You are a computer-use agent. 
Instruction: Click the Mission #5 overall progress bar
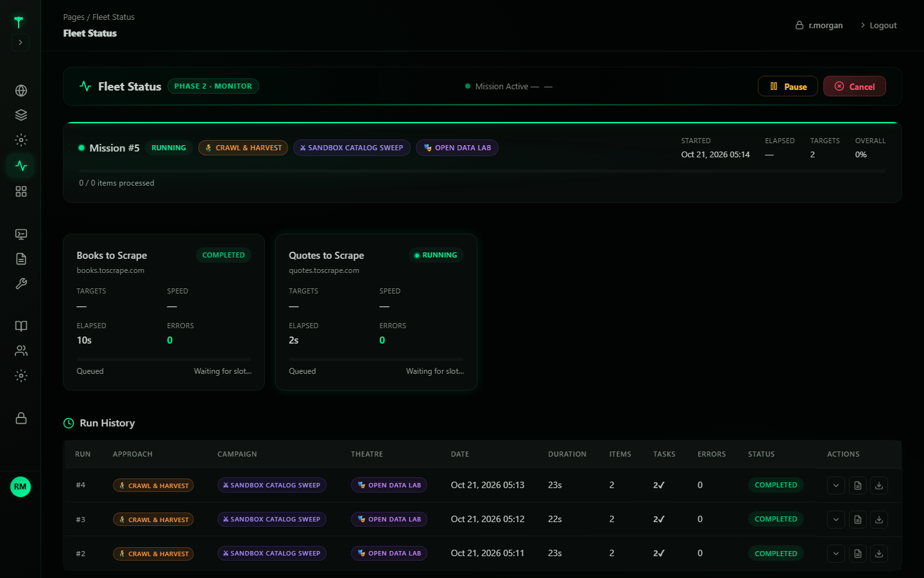click(483, 171)
